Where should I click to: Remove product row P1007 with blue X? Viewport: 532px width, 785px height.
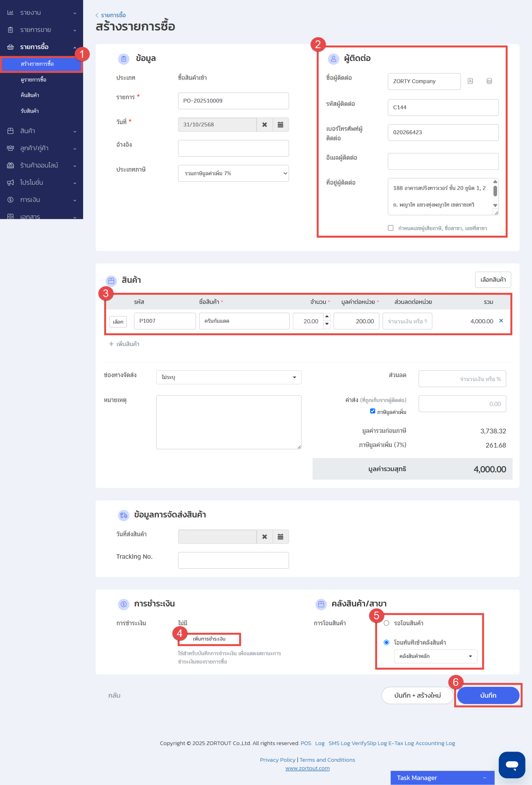[x=501, y=320]
